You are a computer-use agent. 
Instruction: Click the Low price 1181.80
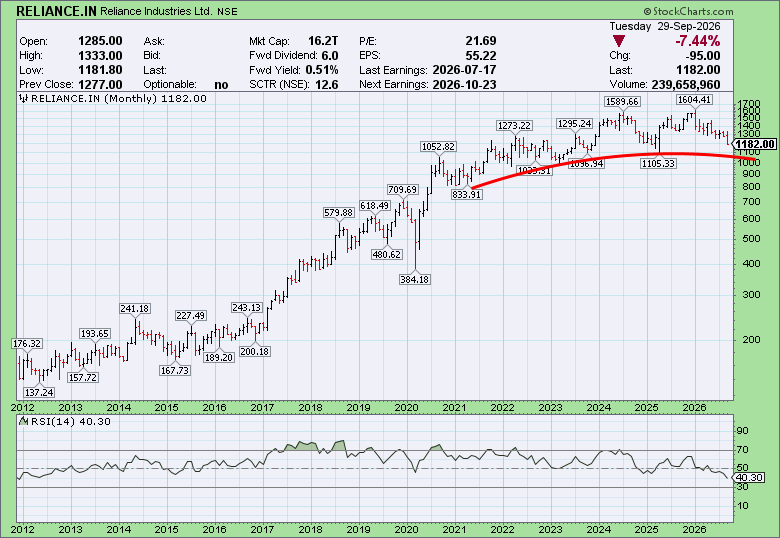click(x=100, y=70)
